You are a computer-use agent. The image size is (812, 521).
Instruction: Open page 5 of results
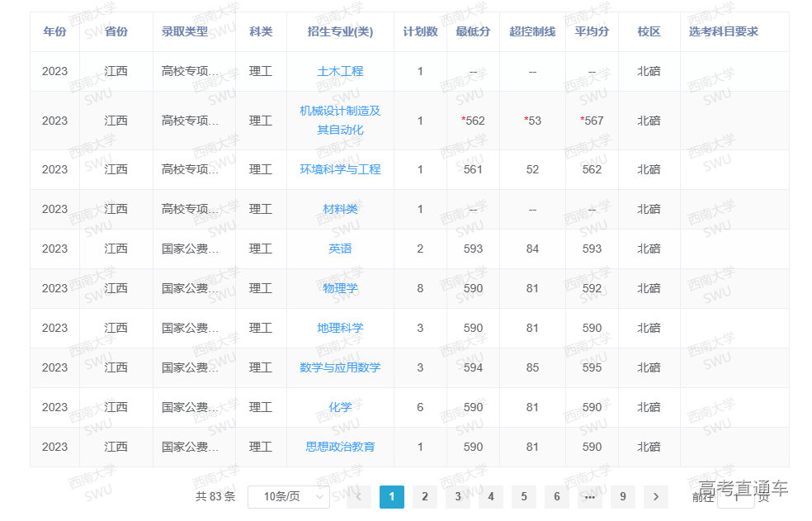pos(523,496)
